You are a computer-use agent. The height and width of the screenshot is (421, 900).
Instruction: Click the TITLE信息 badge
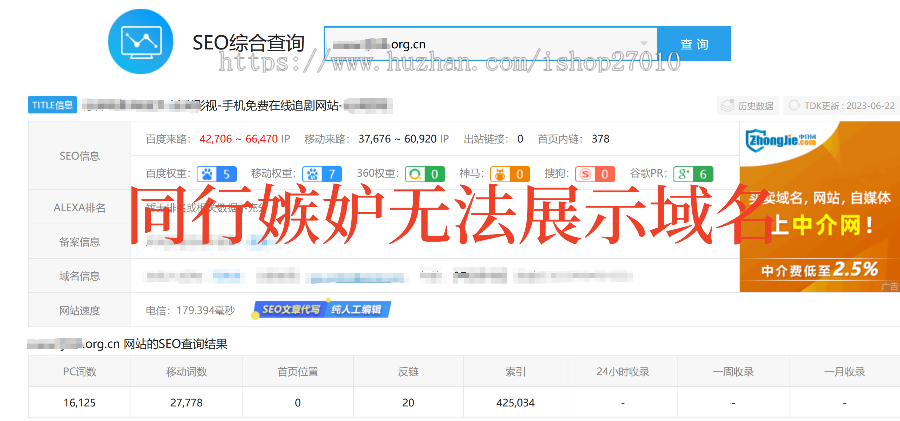(x=52, y=105)
